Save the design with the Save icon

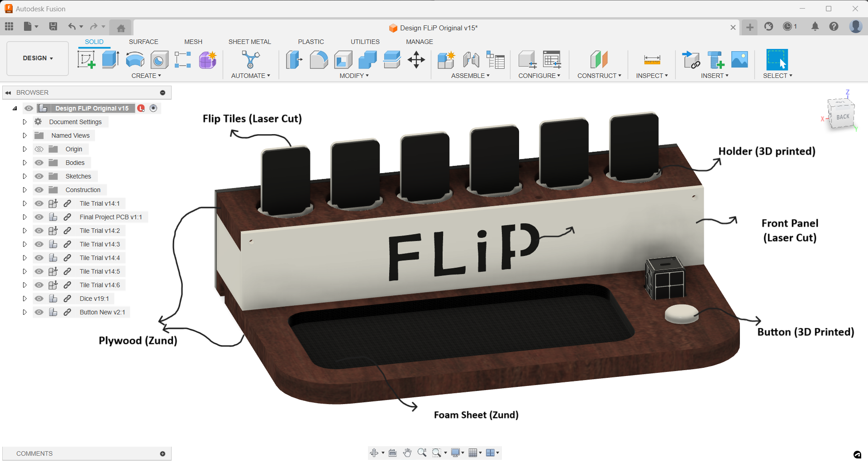53,26
